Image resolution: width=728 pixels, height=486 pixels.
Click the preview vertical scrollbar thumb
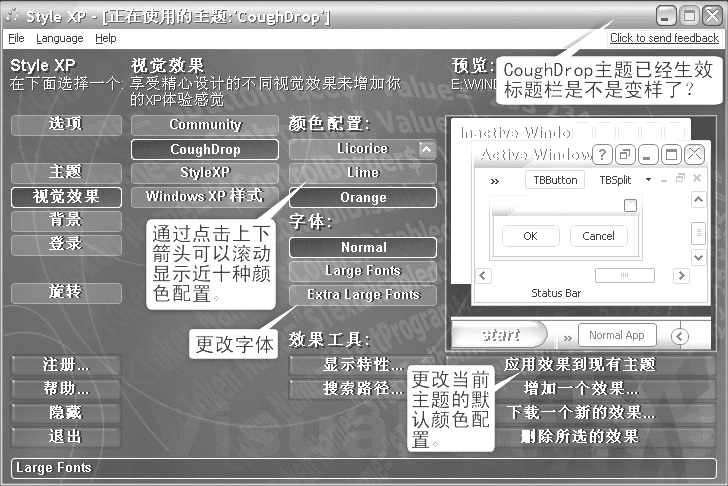click(x=698, y=233)
